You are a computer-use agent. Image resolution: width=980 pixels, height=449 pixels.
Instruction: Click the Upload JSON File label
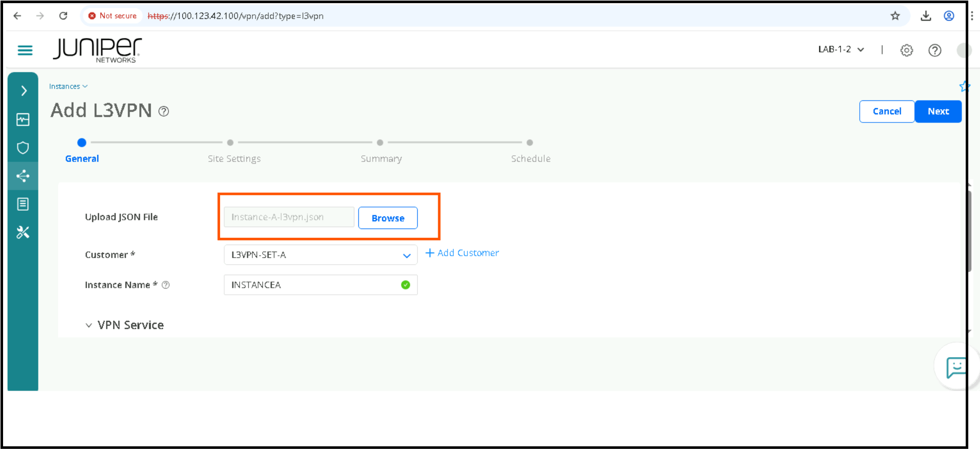(121, 217)
